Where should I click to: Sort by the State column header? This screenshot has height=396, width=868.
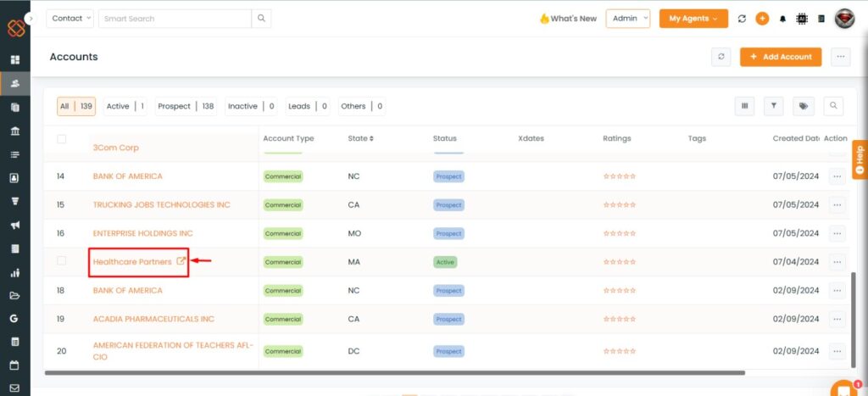pos(360,138)
